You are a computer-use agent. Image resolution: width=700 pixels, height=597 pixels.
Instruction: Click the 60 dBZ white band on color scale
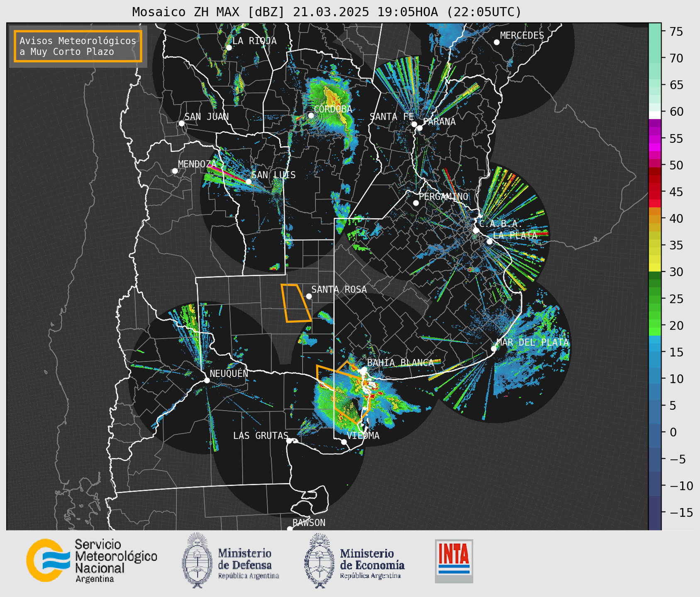pos(655,115)
